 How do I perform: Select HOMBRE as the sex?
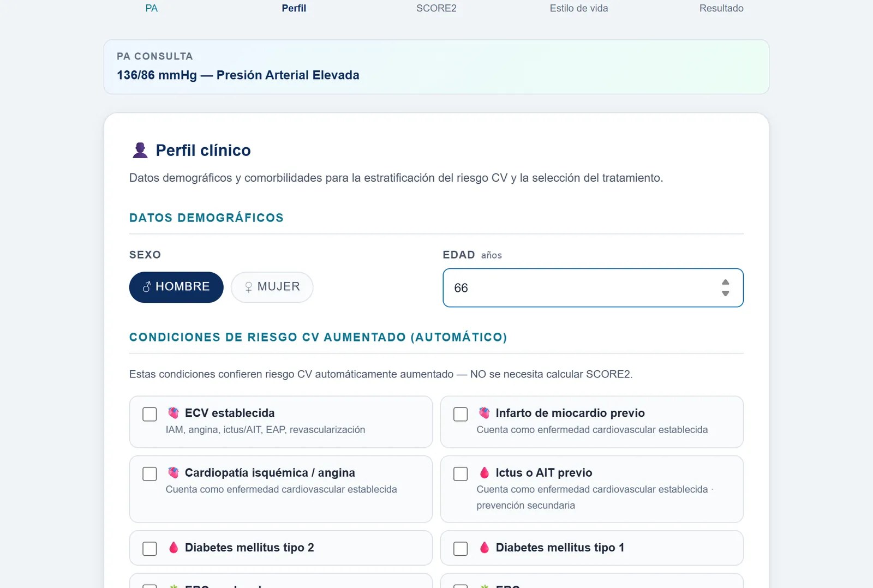(176, 287)
